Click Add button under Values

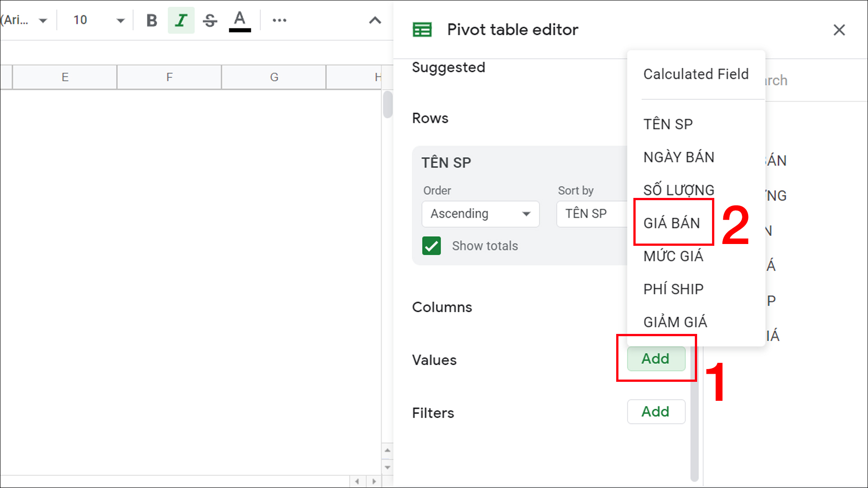click(655, 358)
